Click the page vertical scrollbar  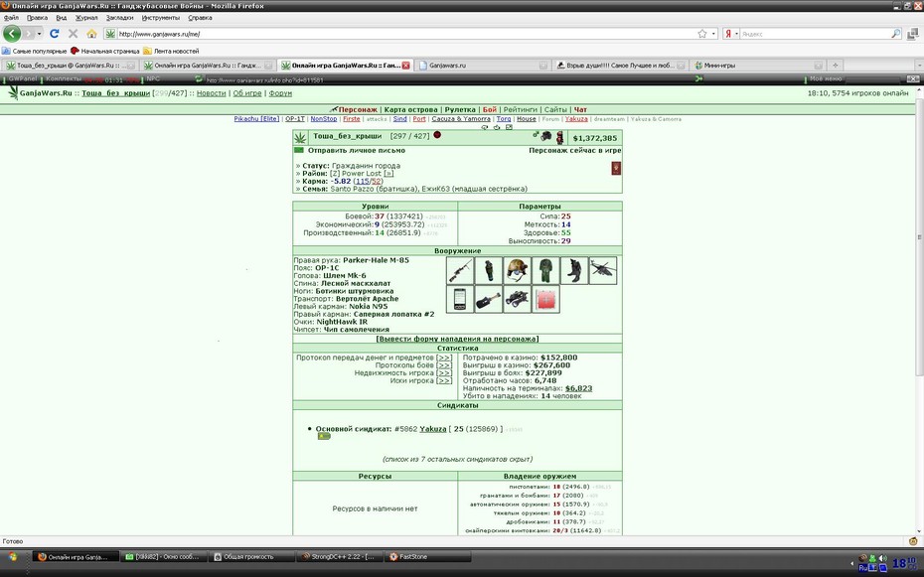coord(919,235)
